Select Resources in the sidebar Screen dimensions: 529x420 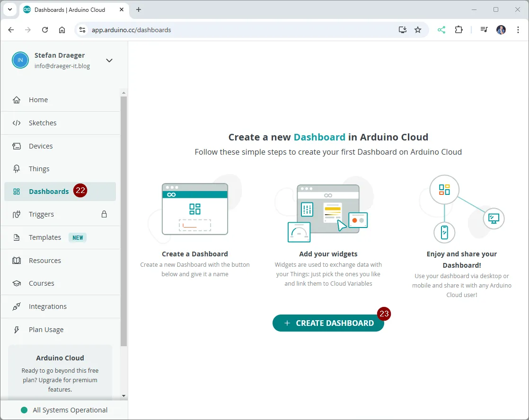45,261
